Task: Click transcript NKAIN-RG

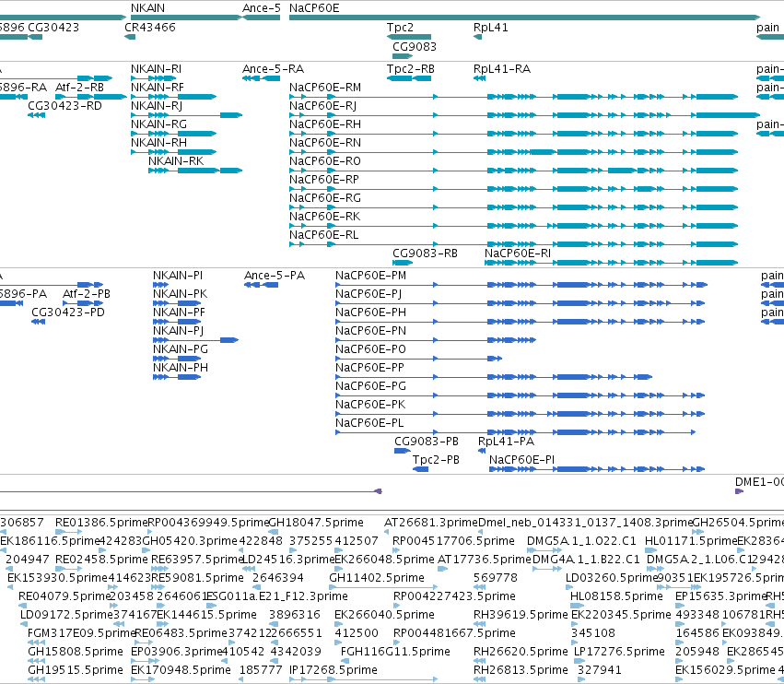Action: tap(158, 124)
